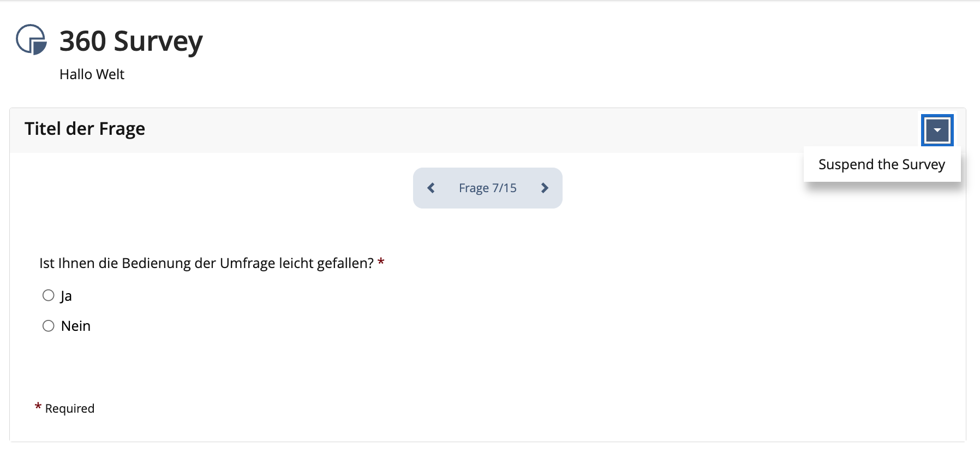Click the Frage 7/15 progress label

coord(487,188)
